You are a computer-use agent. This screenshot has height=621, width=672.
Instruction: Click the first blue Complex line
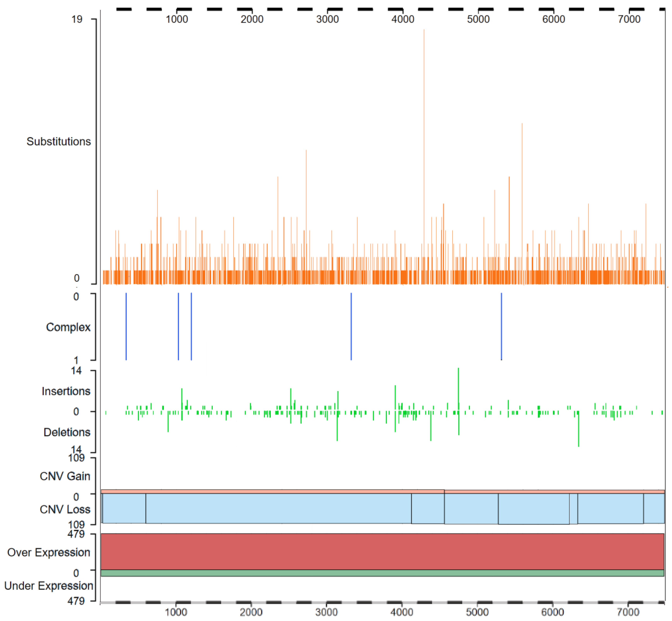point(126,326)
